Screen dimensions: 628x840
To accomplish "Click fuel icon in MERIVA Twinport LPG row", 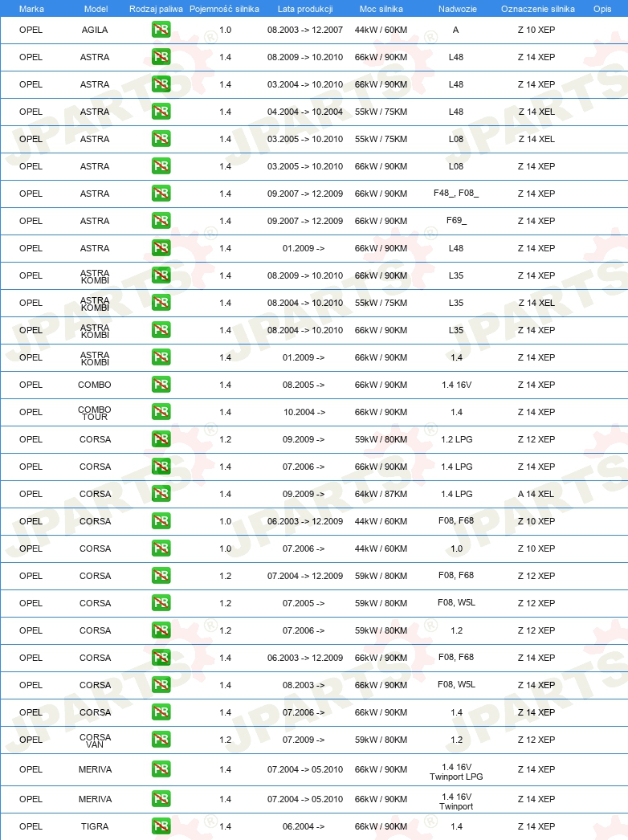I will tap(161, 770).
